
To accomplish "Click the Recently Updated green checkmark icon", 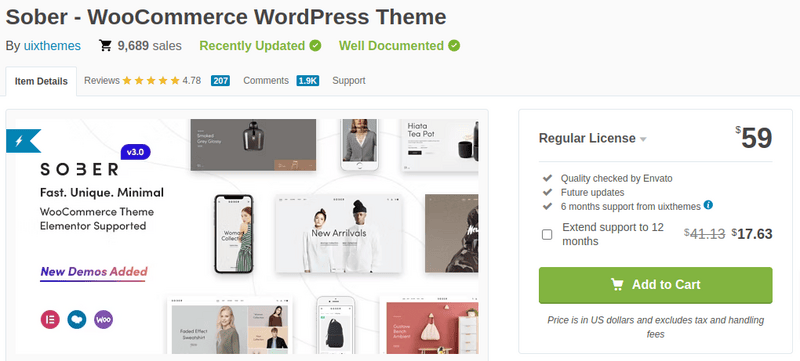I will click(315, 46).
